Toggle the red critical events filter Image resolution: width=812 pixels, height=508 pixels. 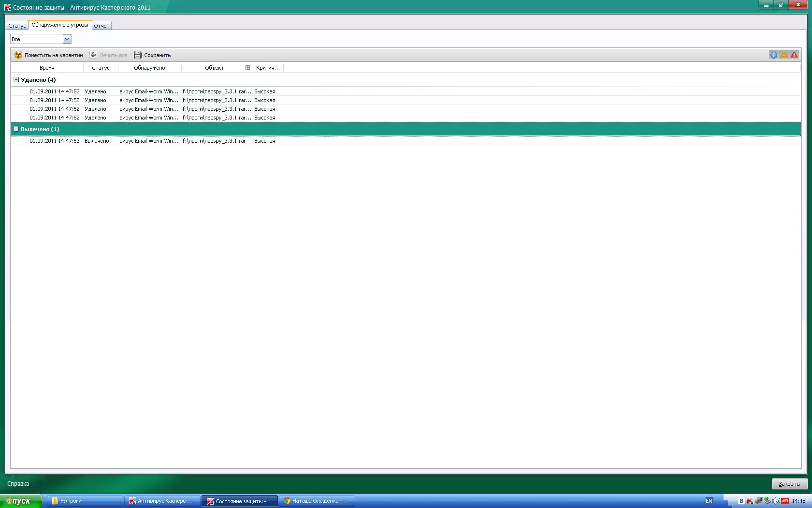[794, 55]
